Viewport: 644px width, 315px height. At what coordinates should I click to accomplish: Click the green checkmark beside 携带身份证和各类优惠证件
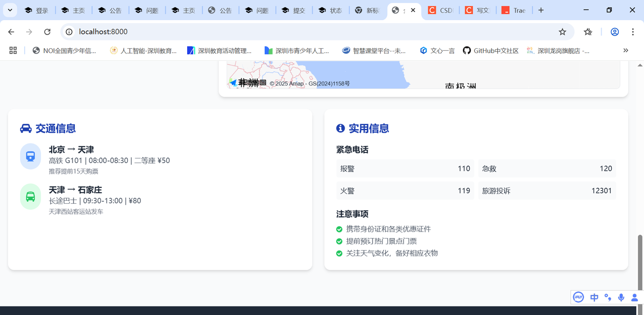point(339,229)
